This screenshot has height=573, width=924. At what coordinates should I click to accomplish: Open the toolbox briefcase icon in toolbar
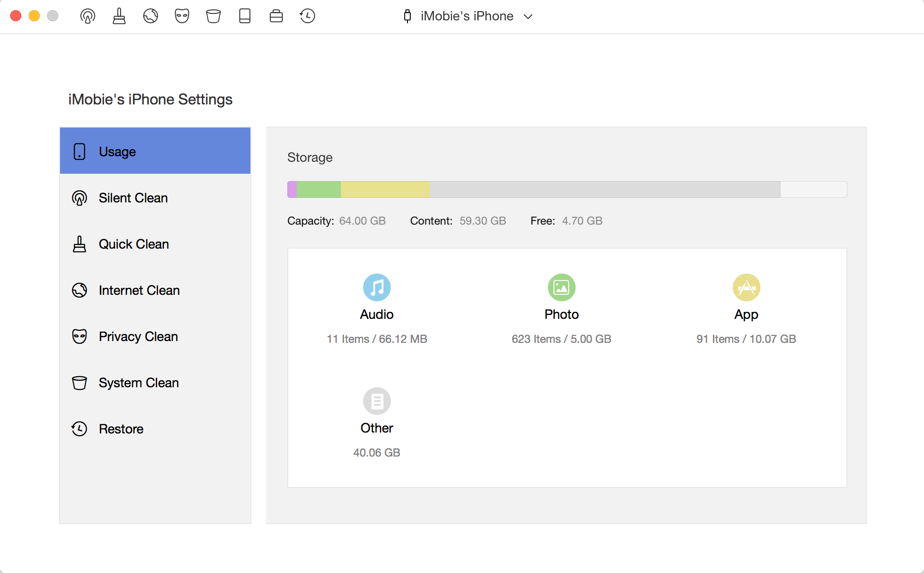[x=276, y=16]
